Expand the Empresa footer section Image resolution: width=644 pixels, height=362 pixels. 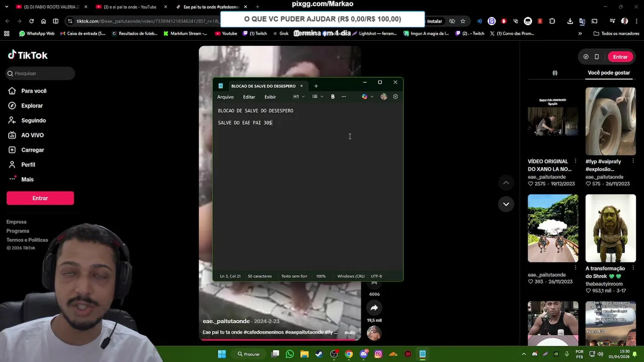click(x=17, y=222)
